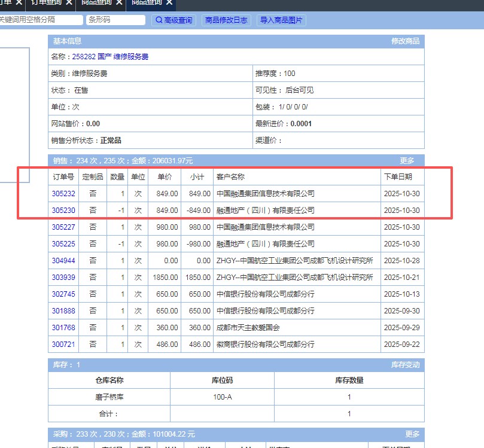This screenshot has height=448, width=484.
Task: Click 修改商品 in the 基本信息 header
Action: tap(405, 41)
